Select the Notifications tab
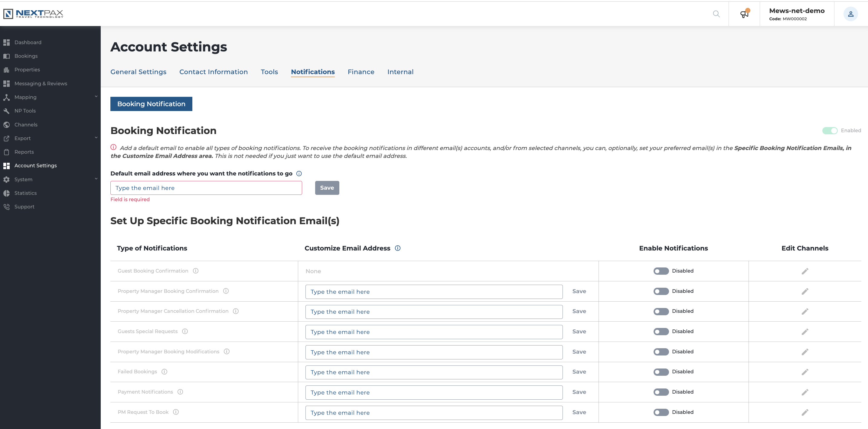This screenshot has height=429, width=868. pos(313,72)
